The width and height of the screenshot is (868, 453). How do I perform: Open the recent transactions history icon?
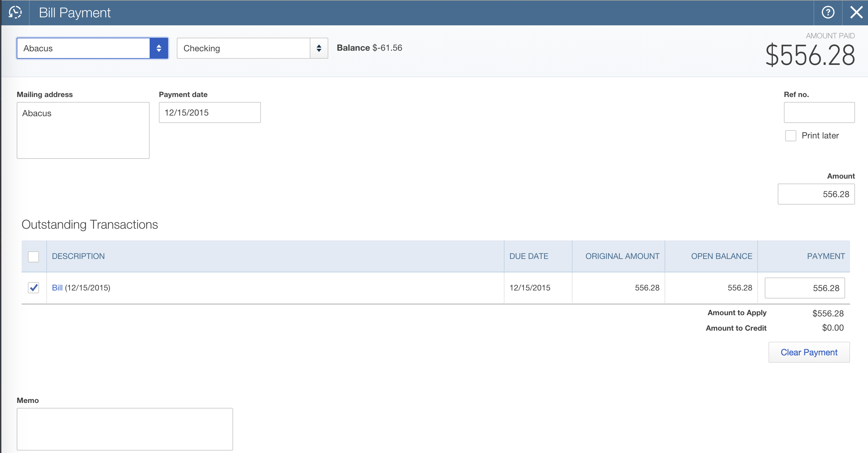(15, 12)
